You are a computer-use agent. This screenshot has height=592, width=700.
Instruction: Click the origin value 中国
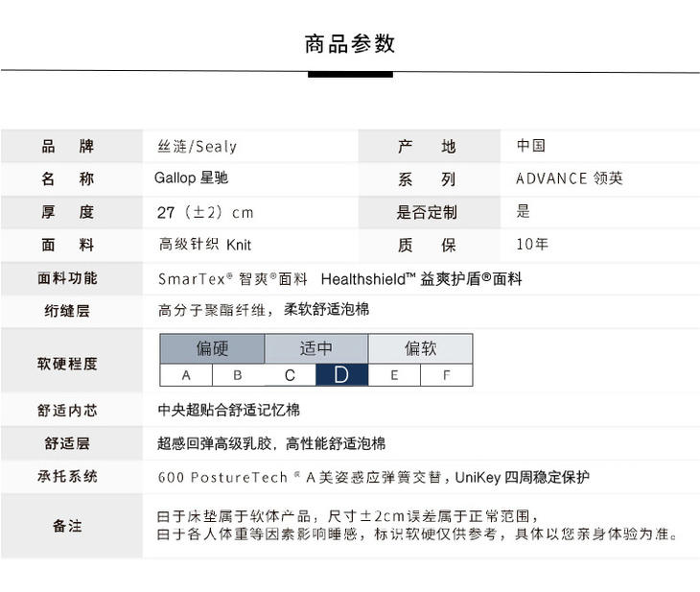(531, 146)
